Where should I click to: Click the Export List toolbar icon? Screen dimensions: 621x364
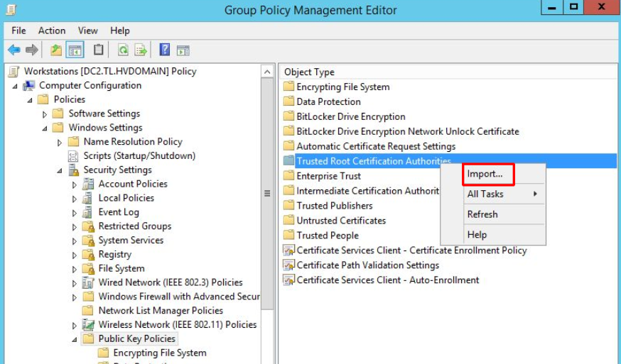pyautogui.click(x=141, y=50)
